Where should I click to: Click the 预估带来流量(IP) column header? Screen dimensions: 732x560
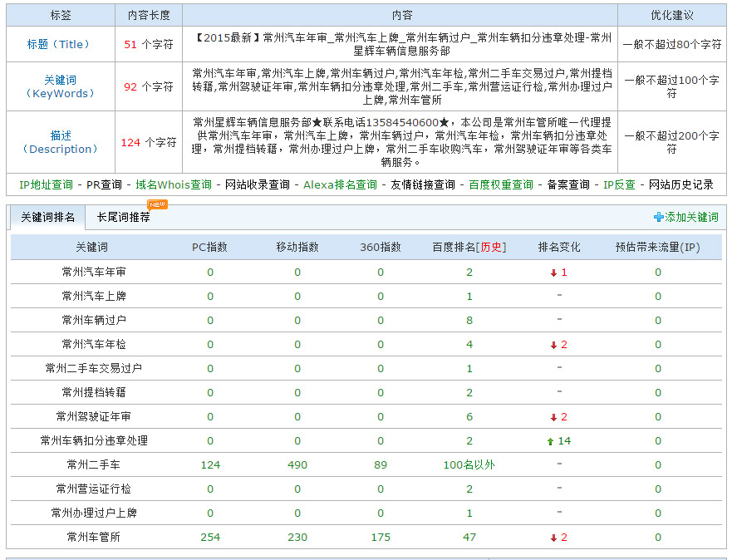point(658,248)
